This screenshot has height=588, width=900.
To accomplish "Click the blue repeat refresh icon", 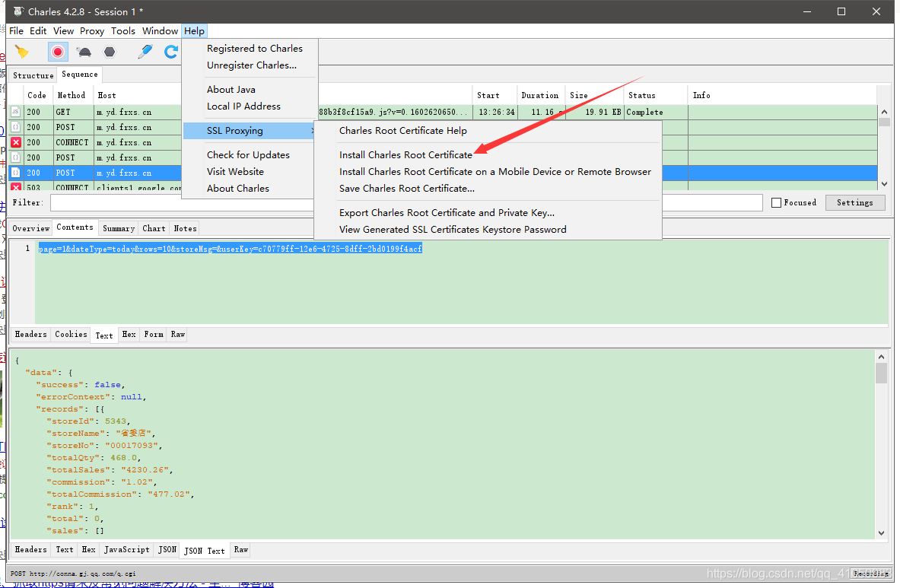I will tap(171, 52).
